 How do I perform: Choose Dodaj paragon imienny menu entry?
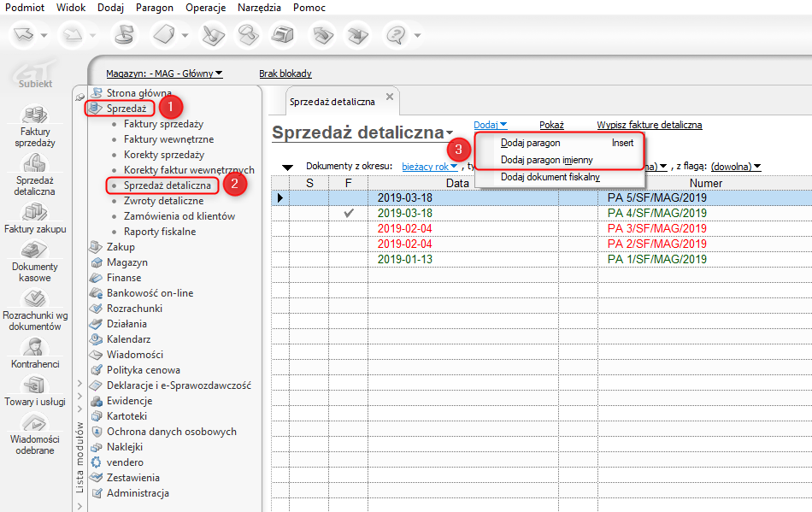pyautogui.click(x=560, y=160)
